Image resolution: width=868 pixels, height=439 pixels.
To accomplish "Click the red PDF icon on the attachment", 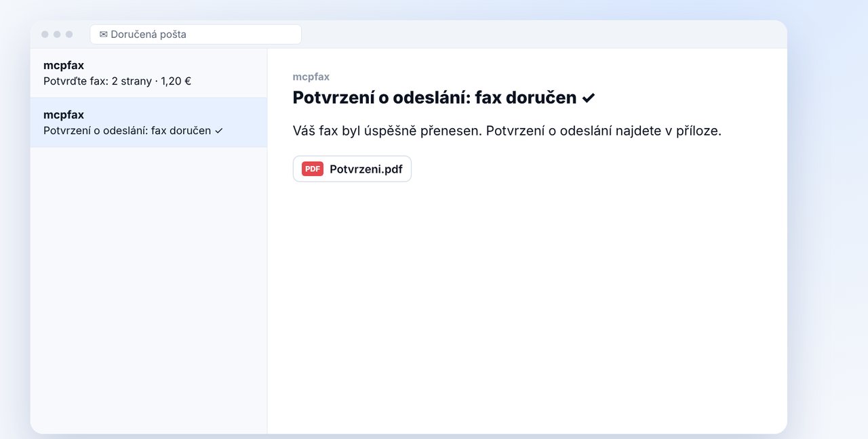I will [313, 169].
